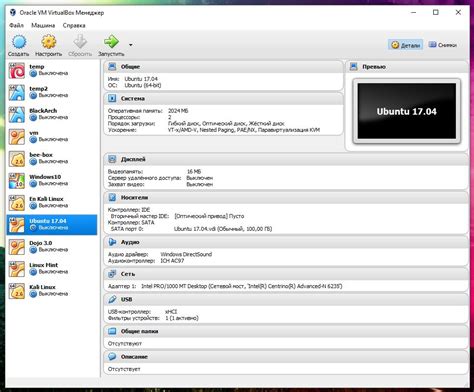Select the vm machine icon

[x=17, y=136]
